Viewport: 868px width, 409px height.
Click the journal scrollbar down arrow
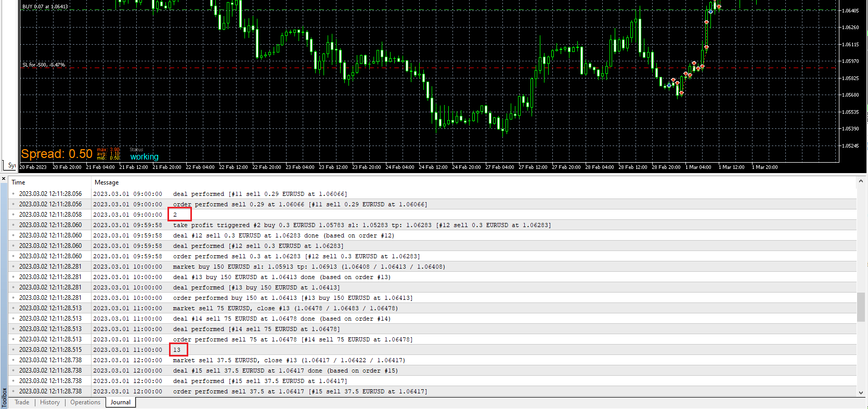coord(861,393)
